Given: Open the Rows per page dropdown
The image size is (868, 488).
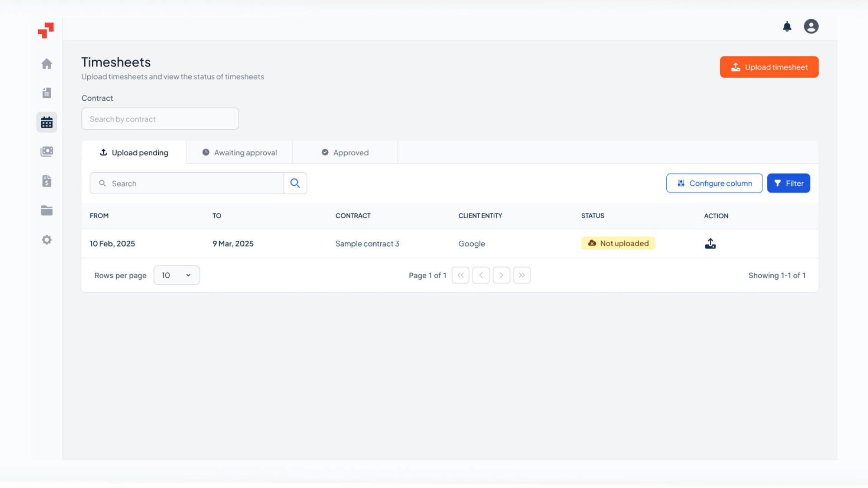Looking at the screenshot, I should coord(176,275).
